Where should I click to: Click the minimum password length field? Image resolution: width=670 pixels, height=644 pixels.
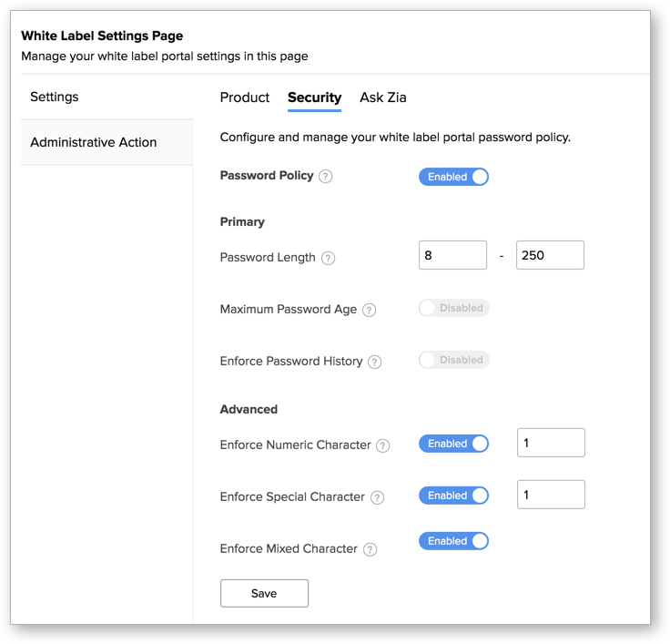pos(452,256)
